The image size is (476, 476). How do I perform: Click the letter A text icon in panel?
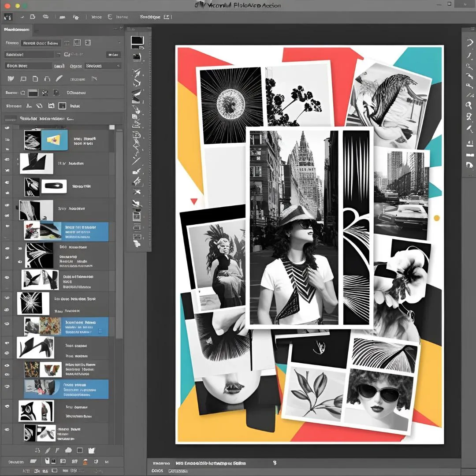point(29,106)
